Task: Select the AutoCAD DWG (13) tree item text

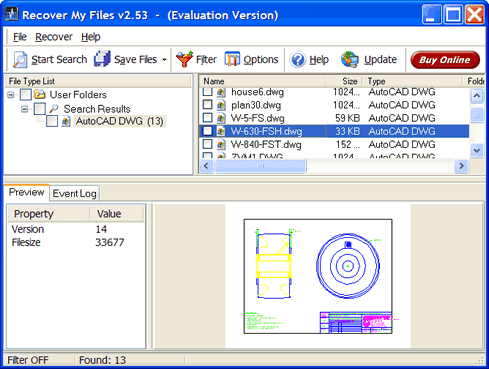Action: pos(120,121)
